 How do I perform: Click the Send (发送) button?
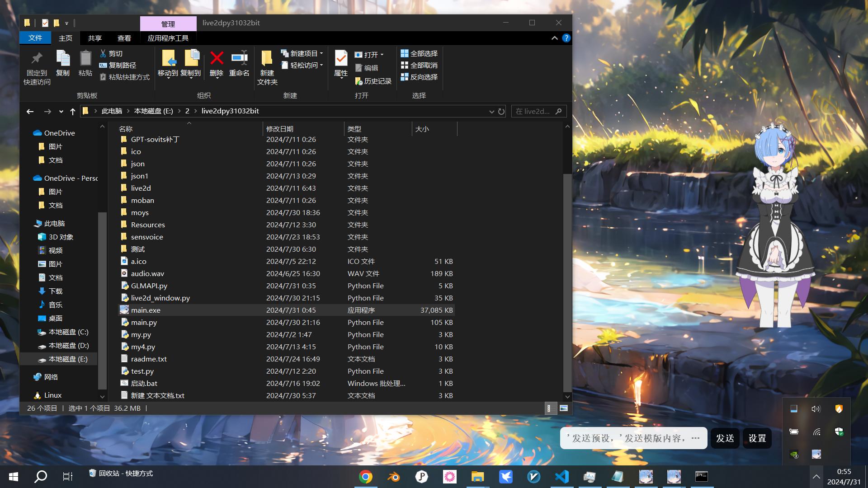tap(725, 438)
